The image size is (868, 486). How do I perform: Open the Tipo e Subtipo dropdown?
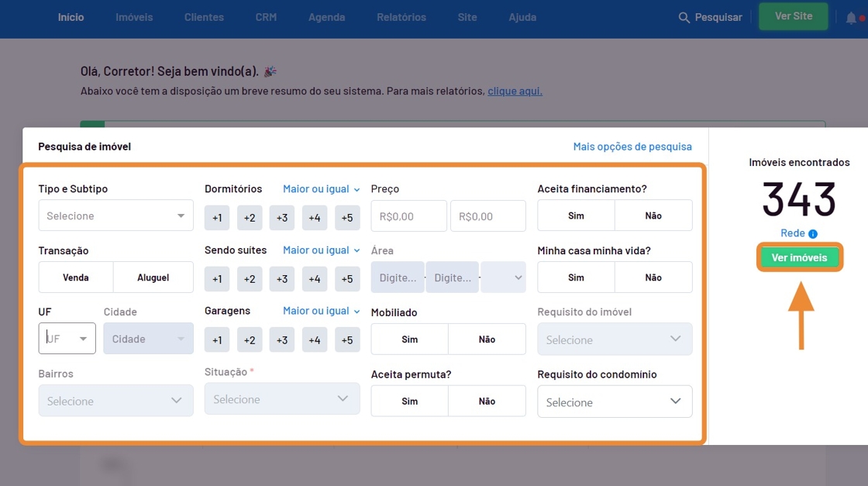pyautogui.click(x=116, y=215)
